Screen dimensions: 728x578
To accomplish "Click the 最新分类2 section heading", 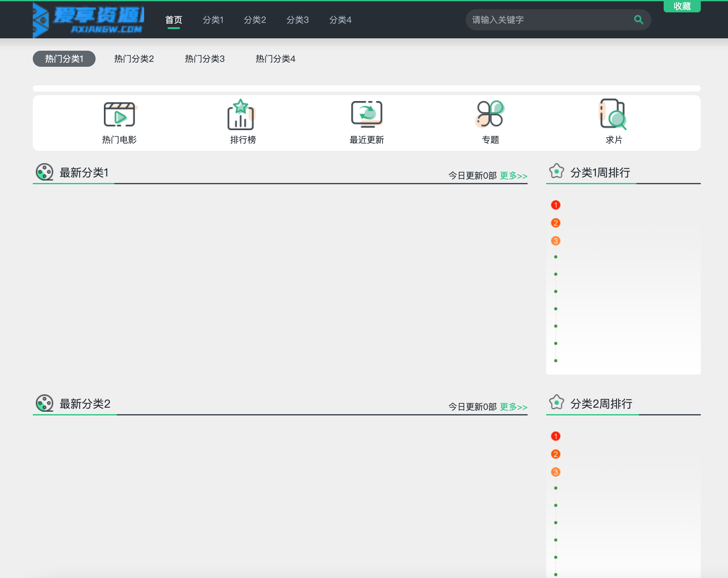I will 85,404.
